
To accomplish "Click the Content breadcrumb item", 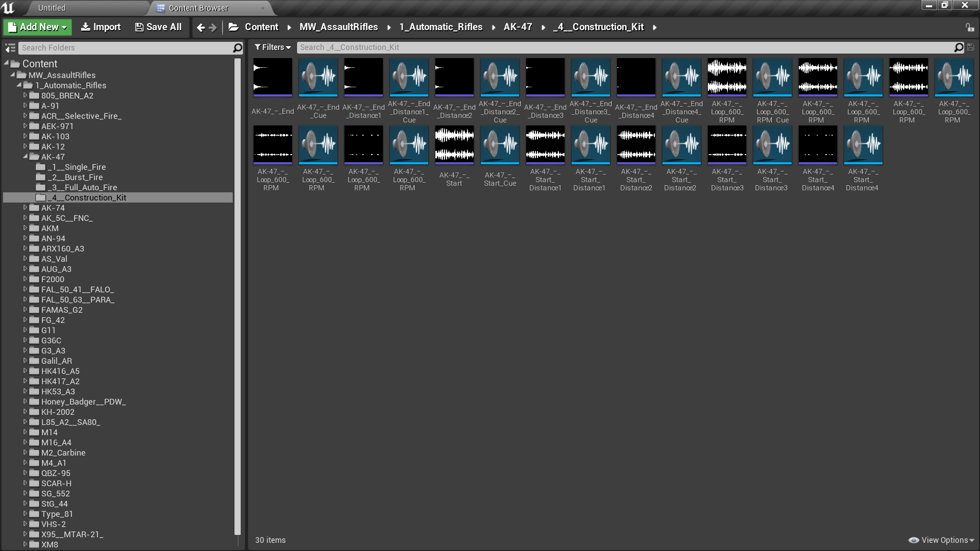I will (261, 26).
